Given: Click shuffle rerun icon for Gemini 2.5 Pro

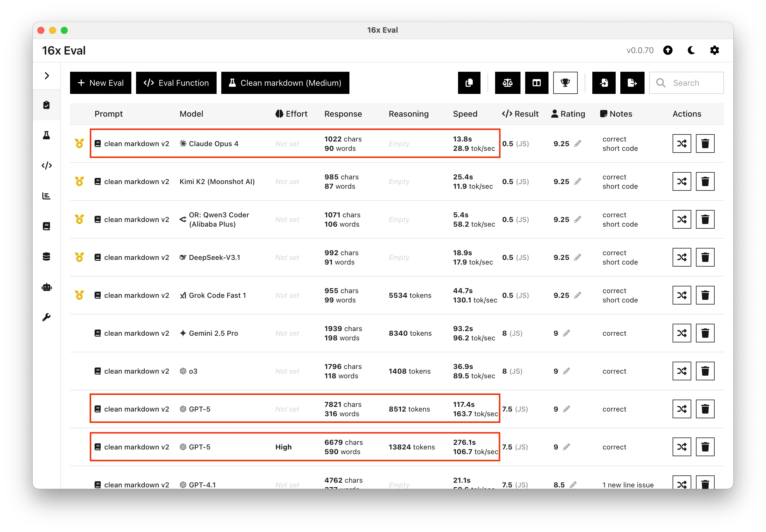Looking at the screenshot, I should click(682, 333).
